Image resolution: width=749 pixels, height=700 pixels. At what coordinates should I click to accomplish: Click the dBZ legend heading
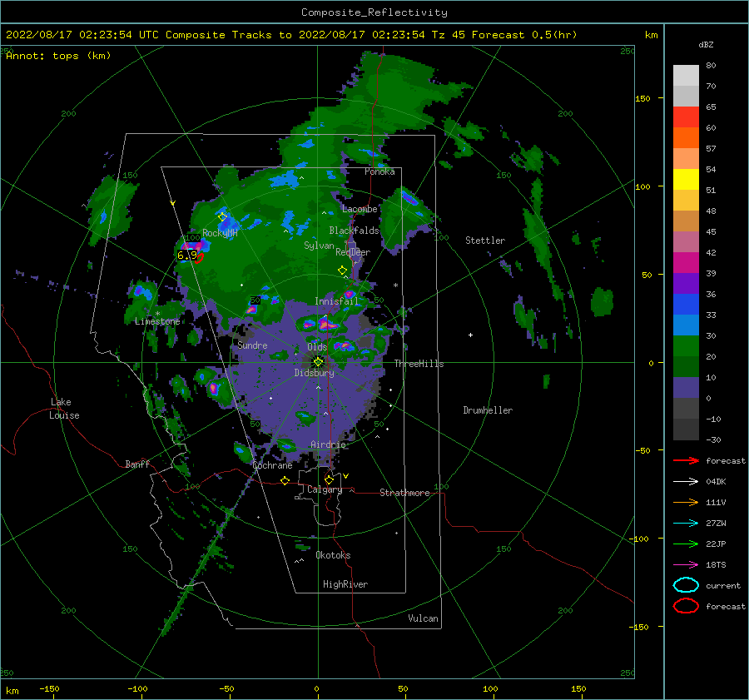(x=706, y=44)
